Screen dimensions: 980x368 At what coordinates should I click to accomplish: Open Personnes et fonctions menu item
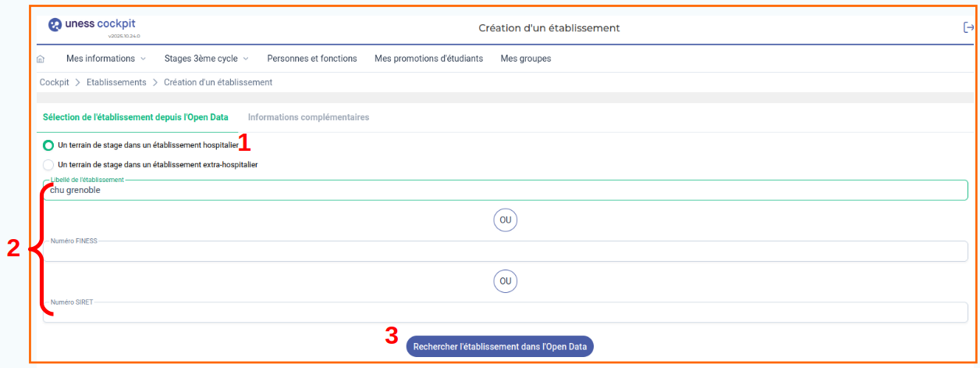[312, 59]
